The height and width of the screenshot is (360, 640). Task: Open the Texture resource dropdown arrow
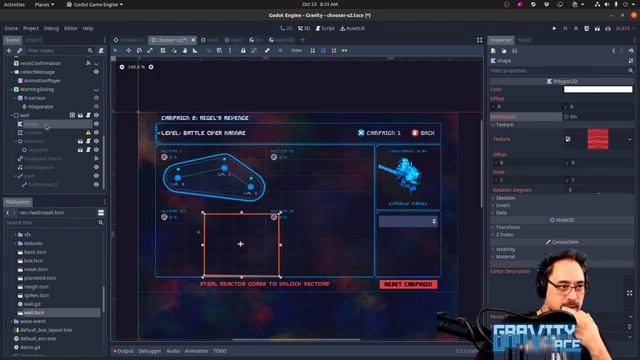point(629,140)
